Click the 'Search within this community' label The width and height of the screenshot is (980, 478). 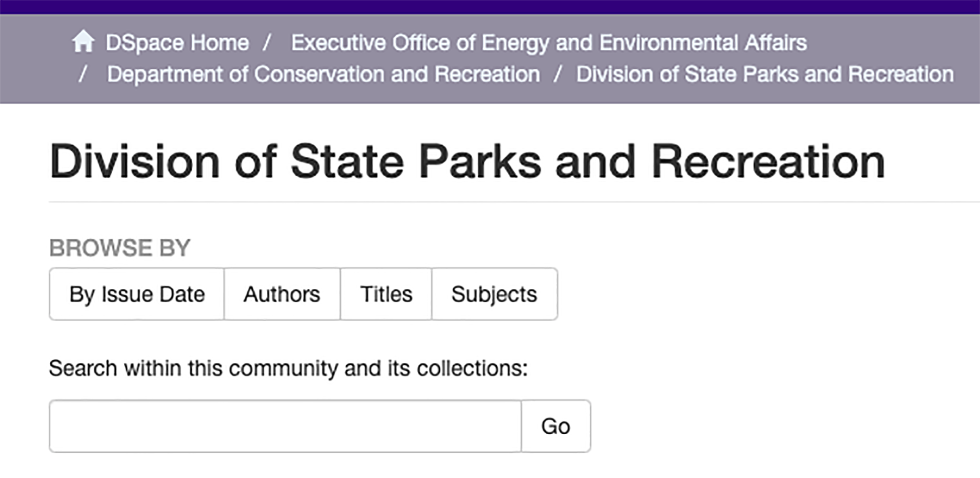point(288,368)
